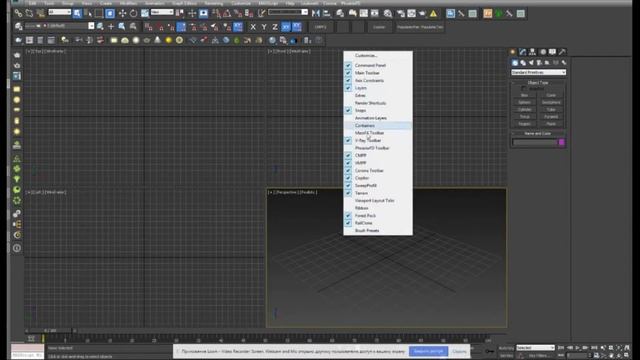Click the Box primitive button
The width and height of the screenshot is (640, 360).
click(524, 95)
